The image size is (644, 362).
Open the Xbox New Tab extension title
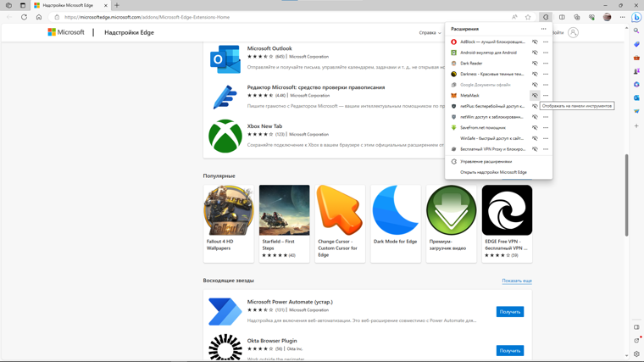point(264,126)
